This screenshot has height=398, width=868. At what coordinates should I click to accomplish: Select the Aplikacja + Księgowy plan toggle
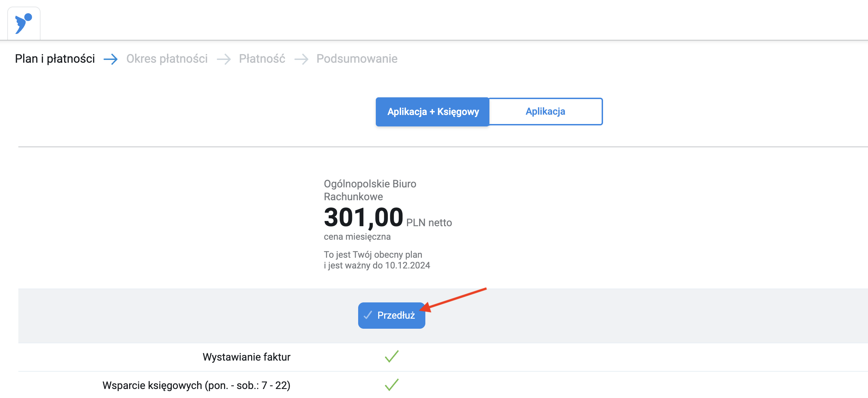coord(433,112)
